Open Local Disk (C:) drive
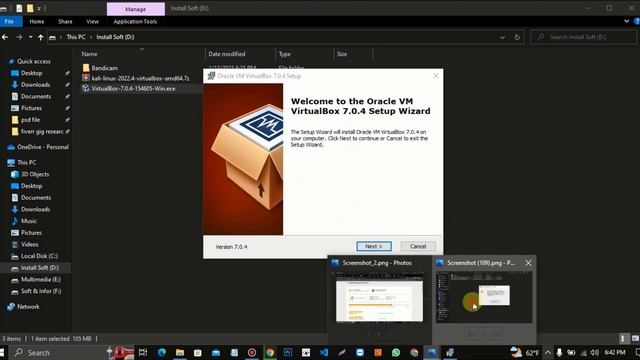Screen dimensions: 640x360 click(39, 256)
